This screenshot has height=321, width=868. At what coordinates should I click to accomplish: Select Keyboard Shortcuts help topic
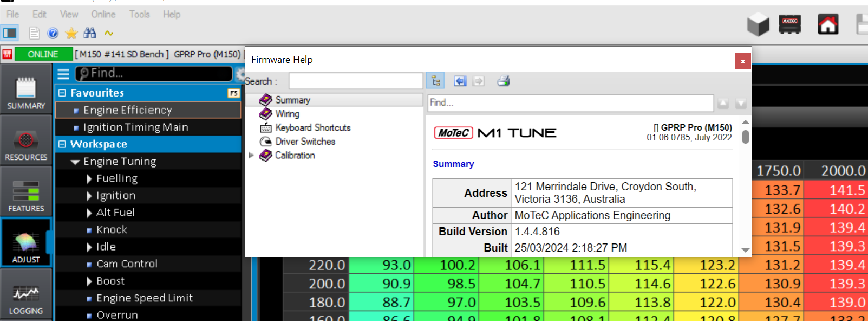click(312, 127)
